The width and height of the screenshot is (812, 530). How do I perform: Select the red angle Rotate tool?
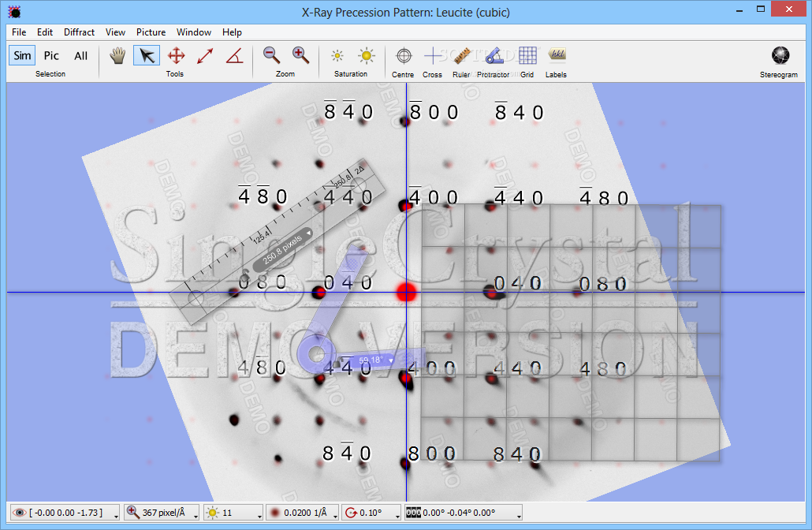(234, 55)
